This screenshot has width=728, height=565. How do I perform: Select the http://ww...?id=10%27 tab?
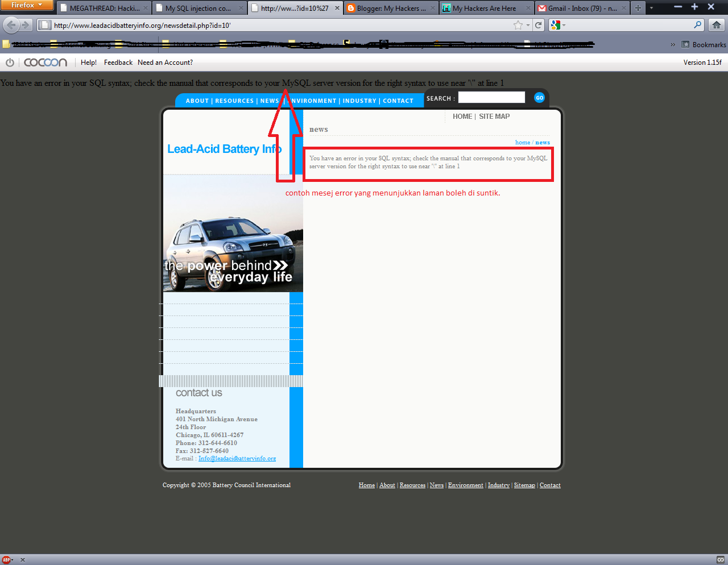tap(295, 8)
